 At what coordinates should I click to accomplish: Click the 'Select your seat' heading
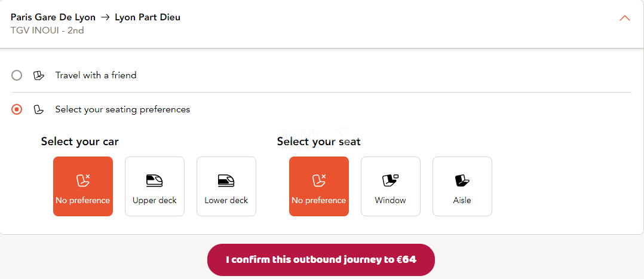tap(318, 142)
